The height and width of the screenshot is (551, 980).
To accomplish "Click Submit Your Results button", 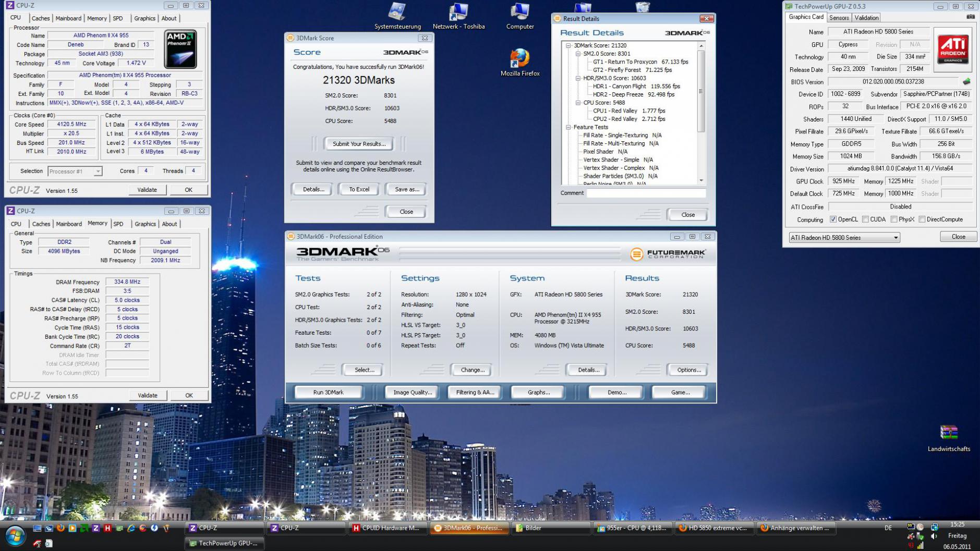I will 359,144.
